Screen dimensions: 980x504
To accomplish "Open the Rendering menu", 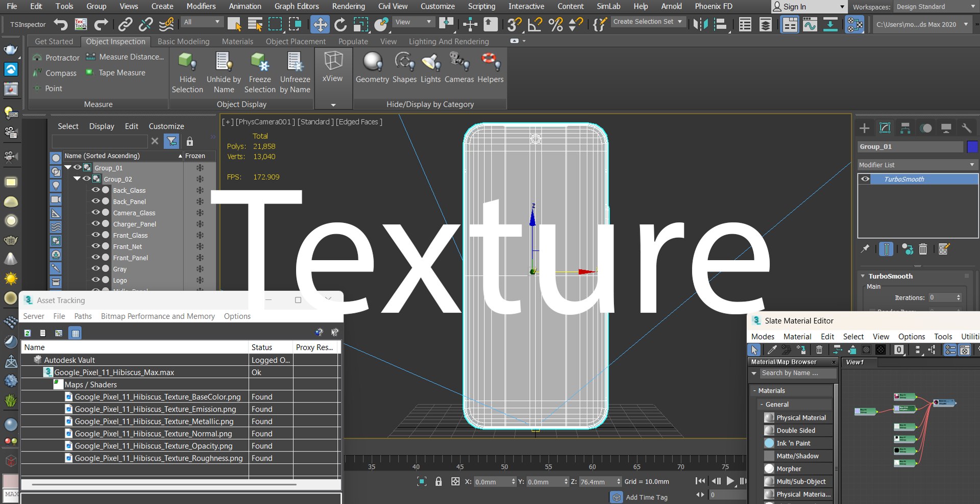I will (348, 6).
